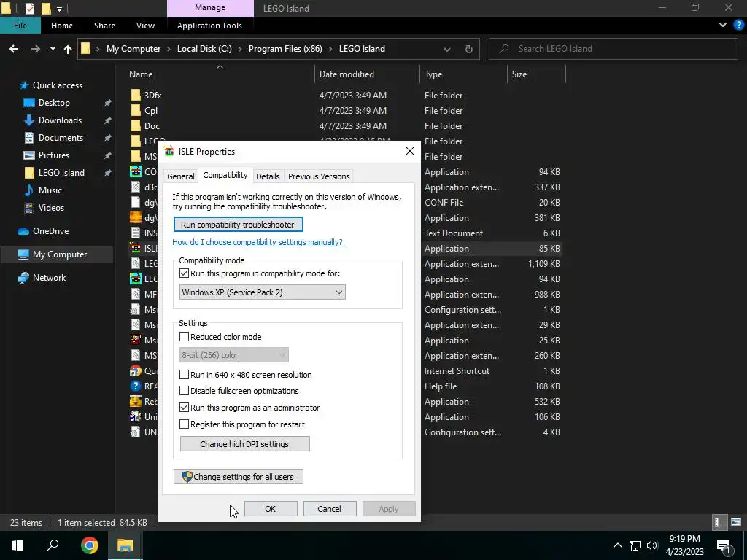Click File Explorer taskbar icon
Viewport: 747px width, 560px height.
point(125,545)
